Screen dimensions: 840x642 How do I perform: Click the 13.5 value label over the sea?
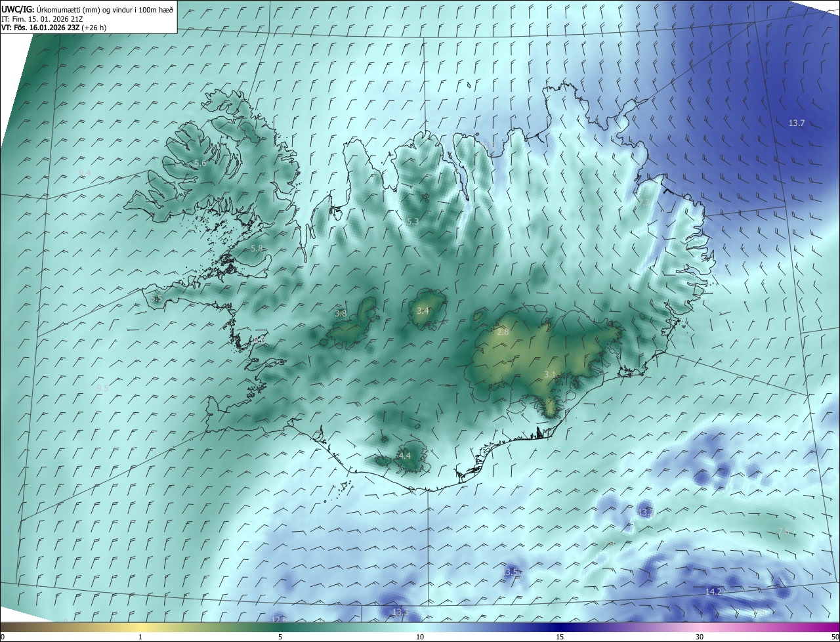point(511,572)
